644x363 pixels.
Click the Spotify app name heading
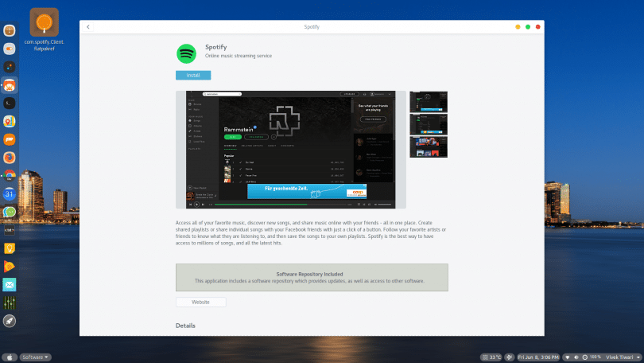point(216,47)
